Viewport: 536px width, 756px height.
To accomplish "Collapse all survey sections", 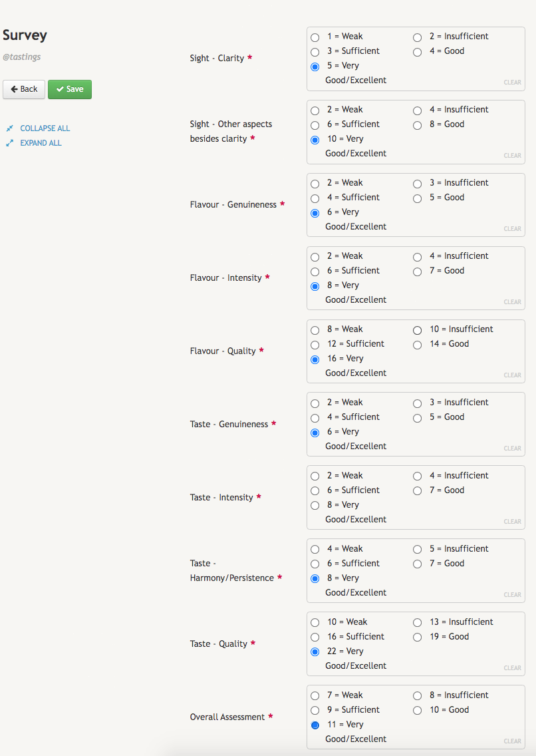I will pos(45,128).
